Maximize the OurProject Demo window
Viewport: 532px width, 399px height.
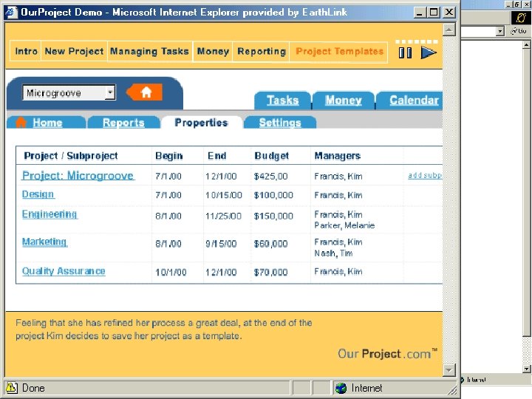(434, 13)
